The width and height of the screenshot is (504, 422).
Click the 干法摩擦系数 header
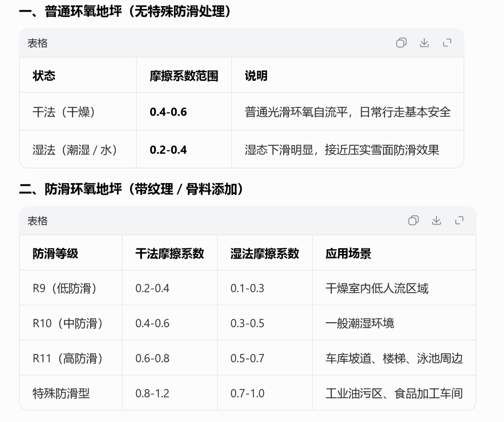tap(170, 253)
